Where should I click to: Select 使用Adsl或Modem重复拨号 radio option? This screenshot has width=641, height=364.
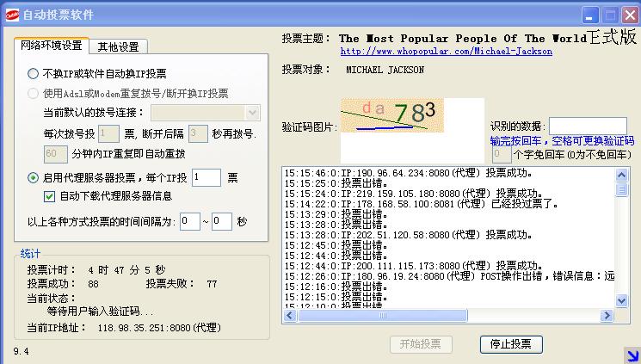33,93
